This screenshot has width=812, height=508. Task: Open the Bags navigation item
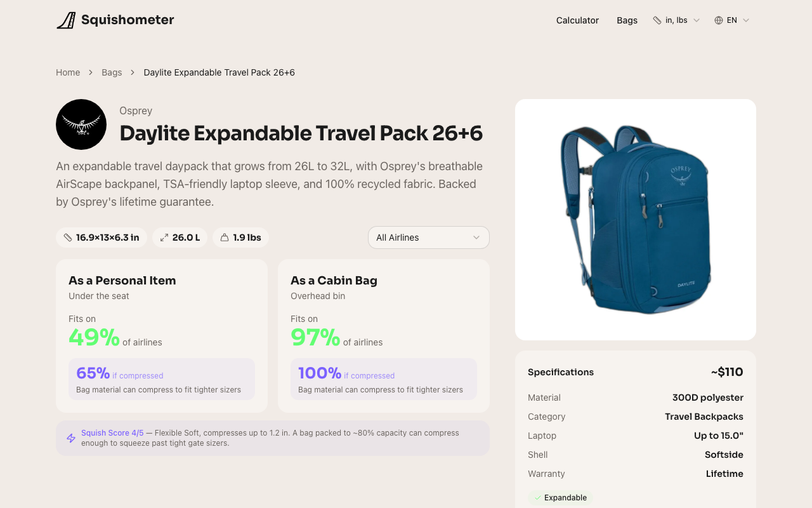click(x=627, y=20)
